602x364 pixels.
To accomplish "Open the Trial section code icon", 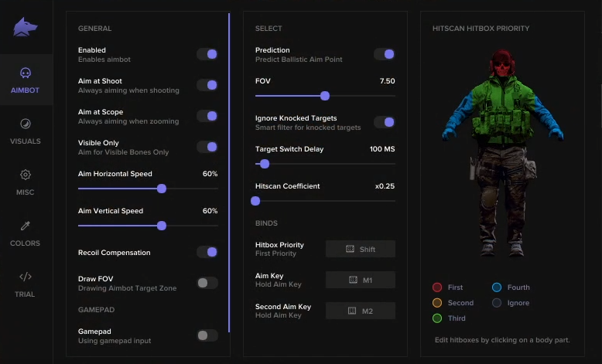I will coord(26,277).
